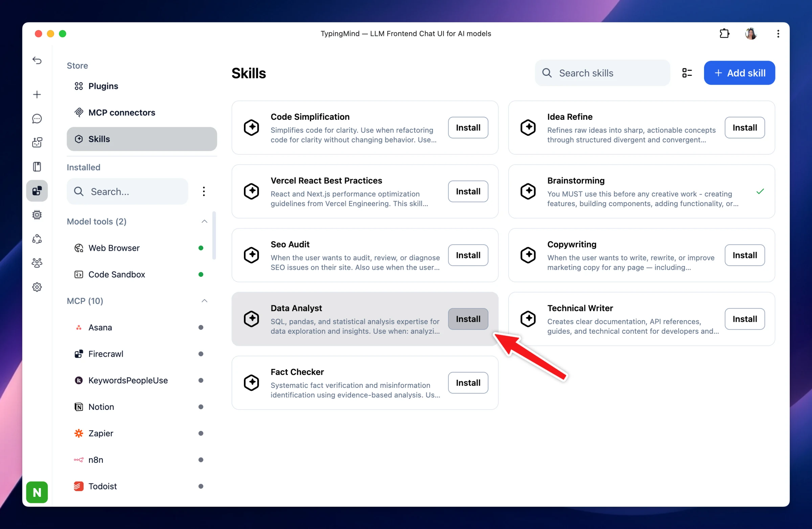Click the Search skills input field
Viewport: 812px width, 529px height.
coord(602,73)
